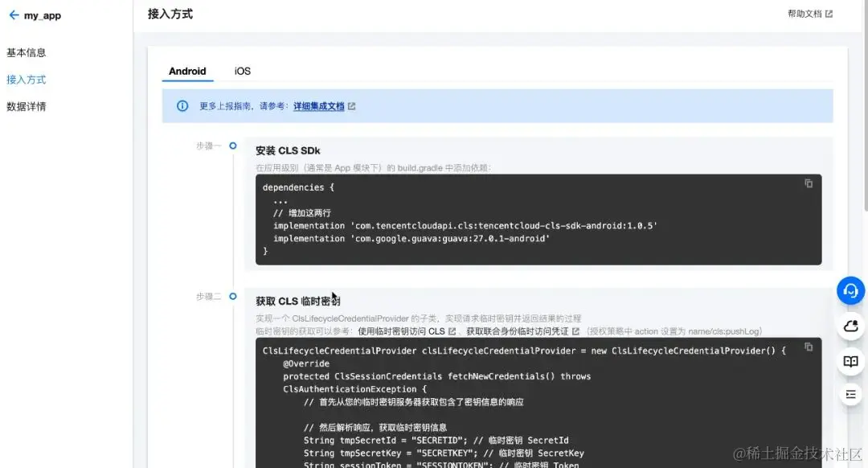Click the info icon in the blue banner
Screen dimensions: 868x468
point(182,106)
